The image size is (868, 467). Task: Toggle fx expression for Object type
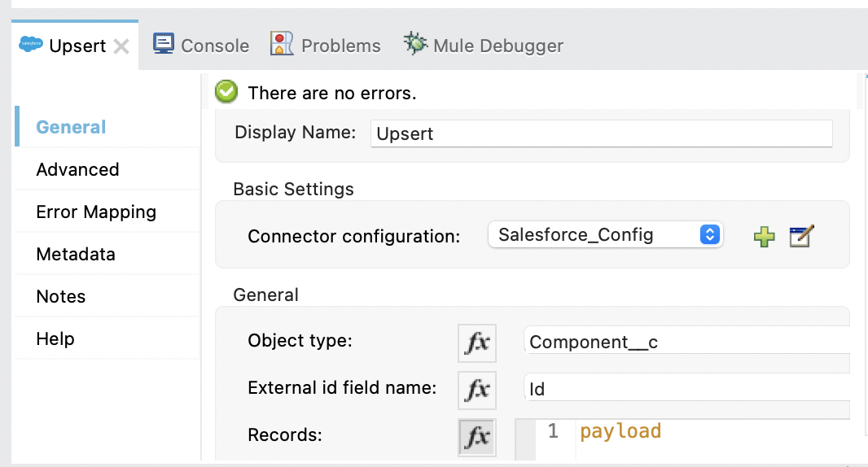pyautogui.click(x=476, y=343)
